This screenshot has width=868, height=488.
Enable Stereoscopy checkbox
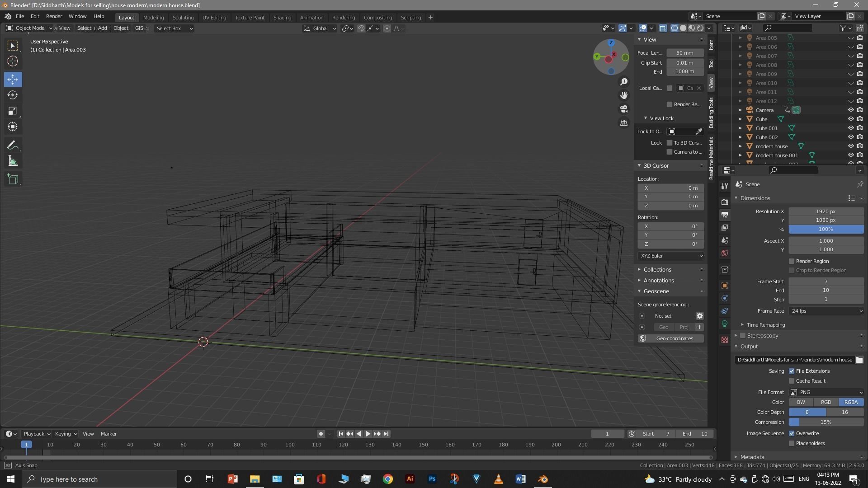(742, 336)
